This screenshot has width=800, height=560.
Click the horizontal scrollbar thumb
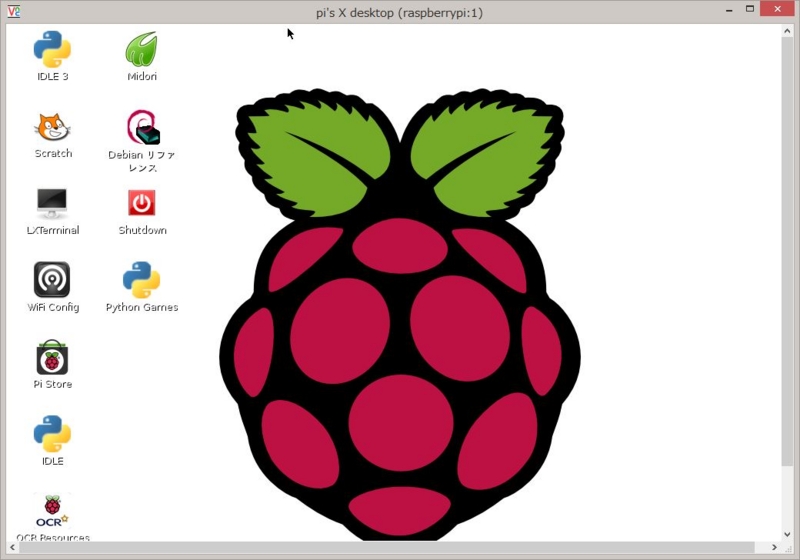[x=387, y=547]
